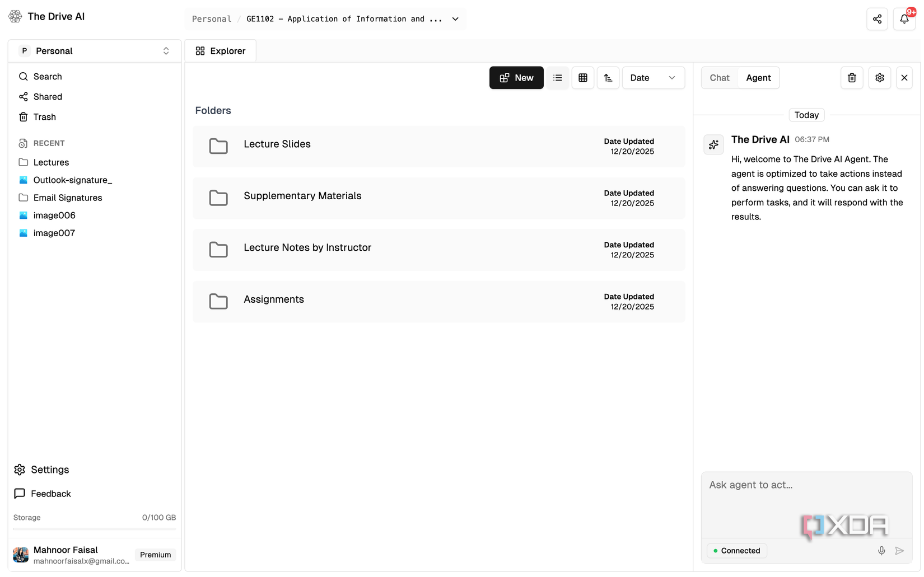The width and height of the screenshot is (924, 577).
Task: Click the New button
Action: [516, 78]
